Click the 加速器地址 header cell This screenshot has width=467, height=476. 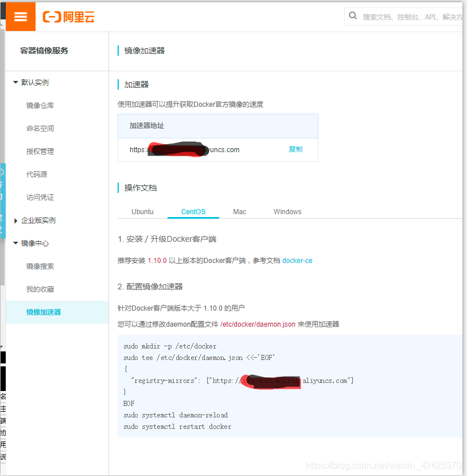pos(218,126)
